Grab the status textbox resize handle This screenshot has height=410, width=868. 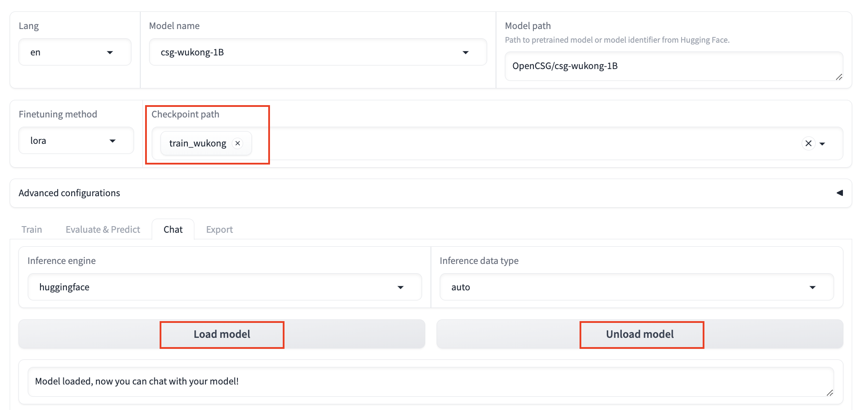click(830, 393)
